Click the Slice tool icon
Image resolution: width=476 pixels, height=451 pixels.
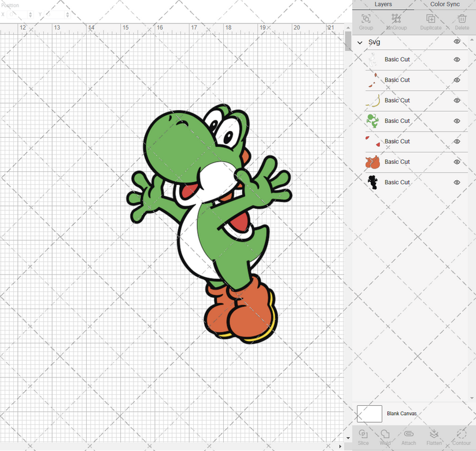(x=363, y=438)
